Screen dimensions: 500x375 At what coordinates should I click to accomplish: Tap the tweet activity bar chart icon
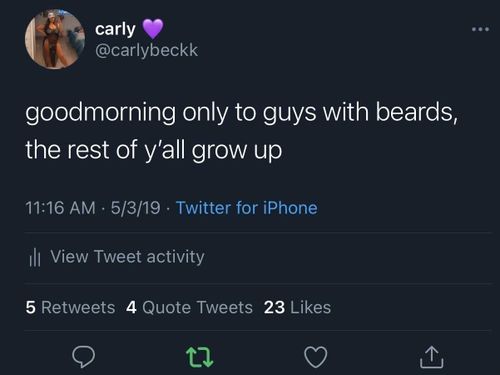point(34,257)
